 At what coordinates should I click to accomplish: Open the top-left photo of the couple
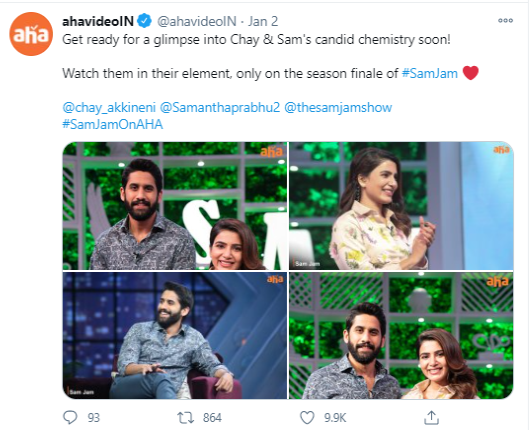coord(175,206)
